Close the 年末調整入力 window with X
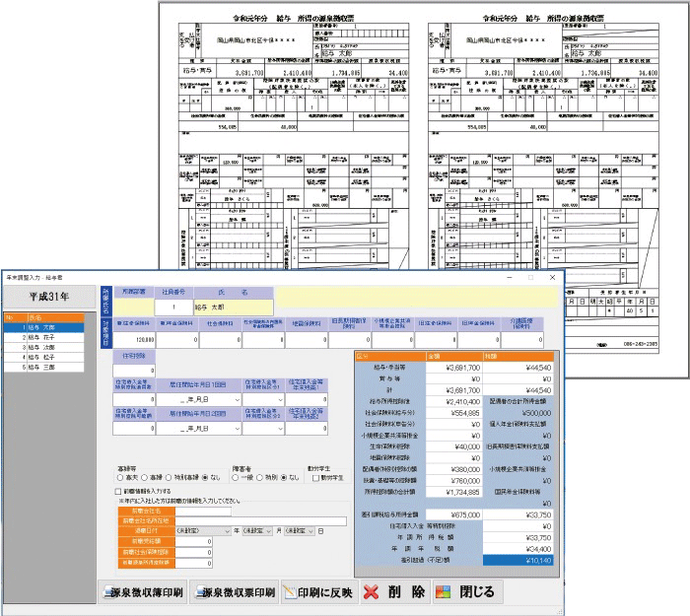 [x=552, y=277]
